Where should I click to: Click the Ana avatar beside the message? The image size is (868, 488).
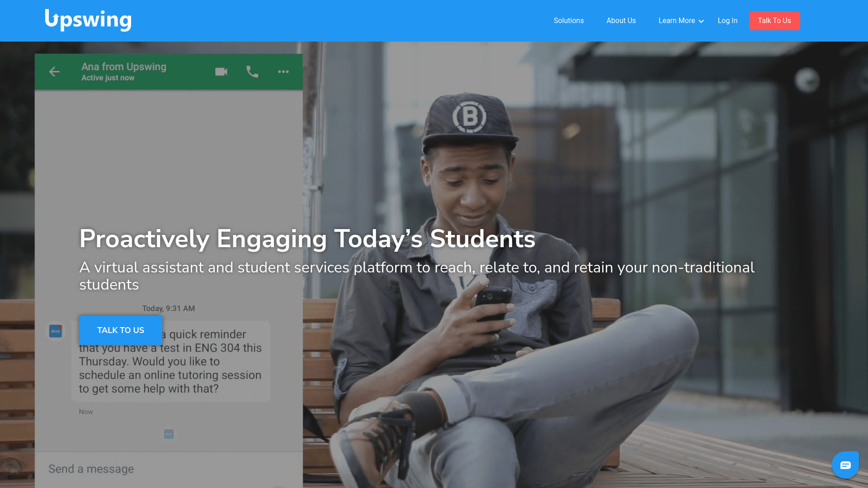point(56,331)
